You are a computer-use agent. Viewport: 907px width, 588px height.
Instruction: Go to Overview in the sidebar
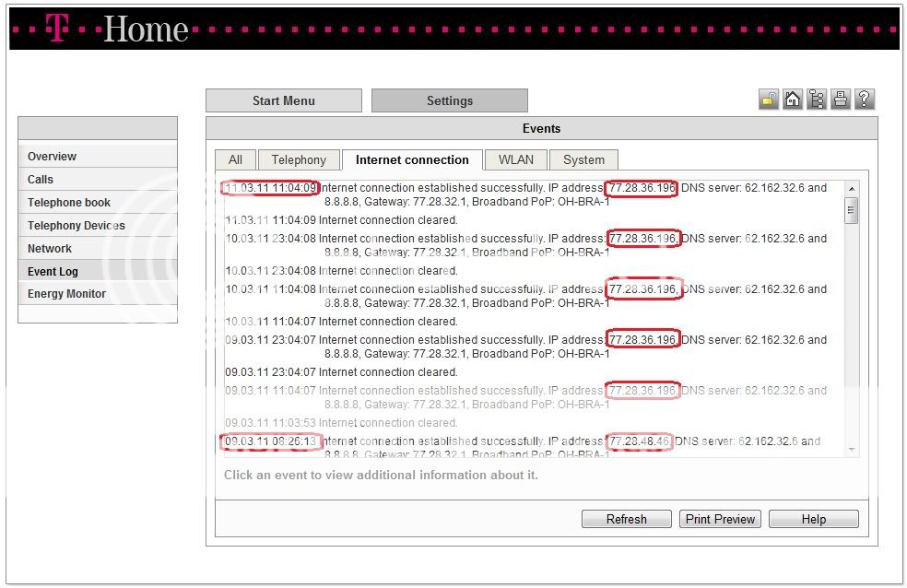[52, 157]
